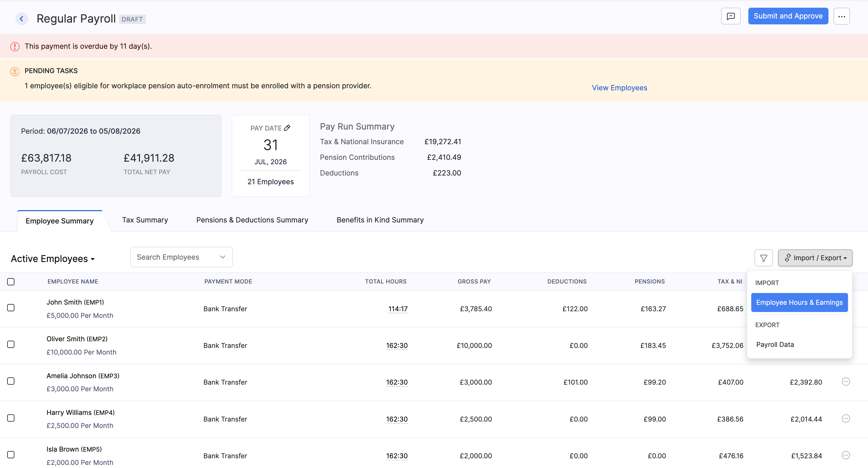868x468 pixels.
Task: Open the Search Employees combo box
Action: [181, 257]
